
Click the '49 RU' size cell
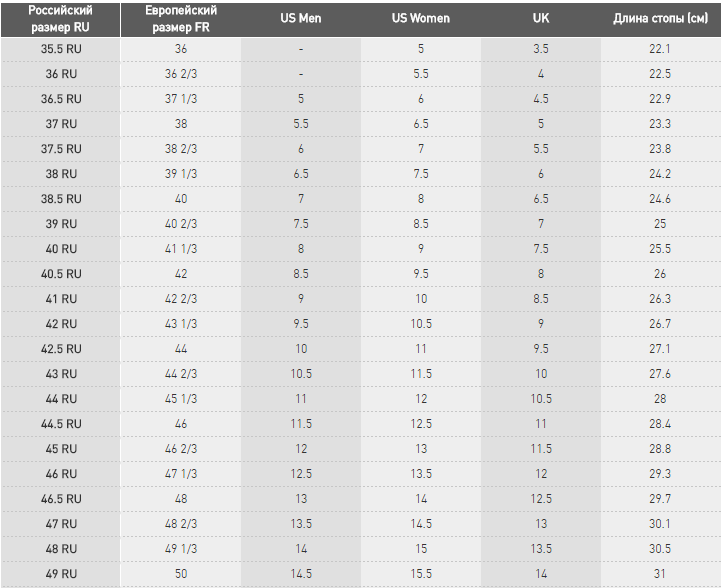click(60, 574)
